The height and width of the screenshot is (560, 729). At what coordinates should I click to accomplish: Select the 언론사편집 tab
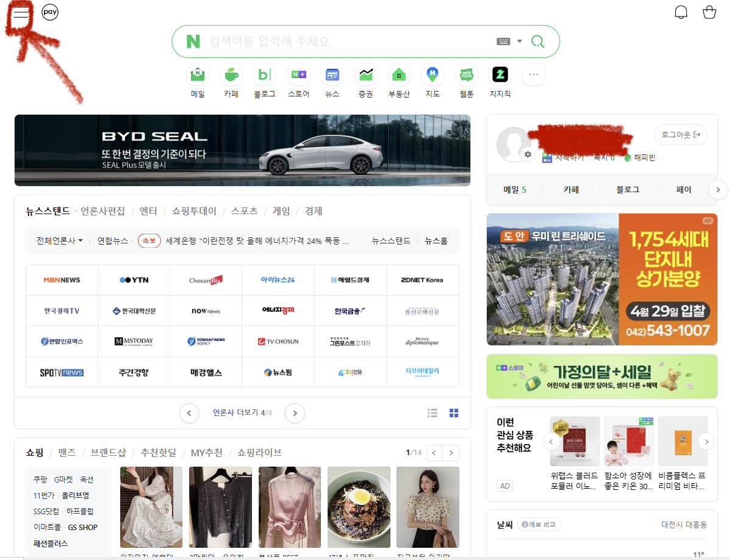(102, 211)
